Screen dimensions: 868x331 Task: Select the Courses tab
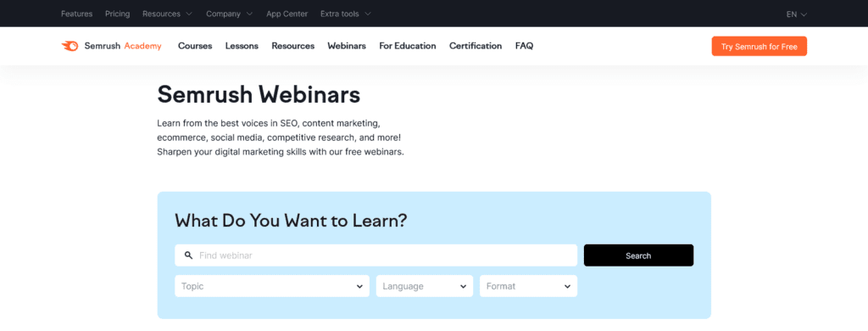click(195, 46)
